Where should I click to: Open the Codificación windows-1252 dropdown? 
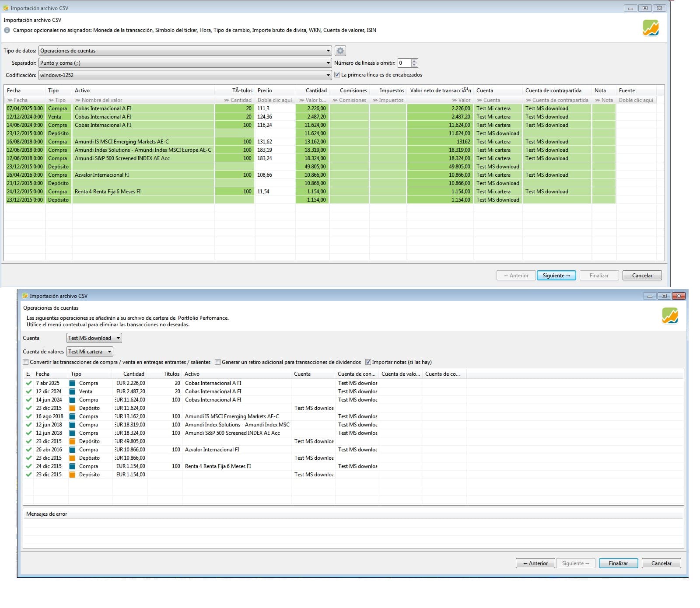click(x=185, y=75)
